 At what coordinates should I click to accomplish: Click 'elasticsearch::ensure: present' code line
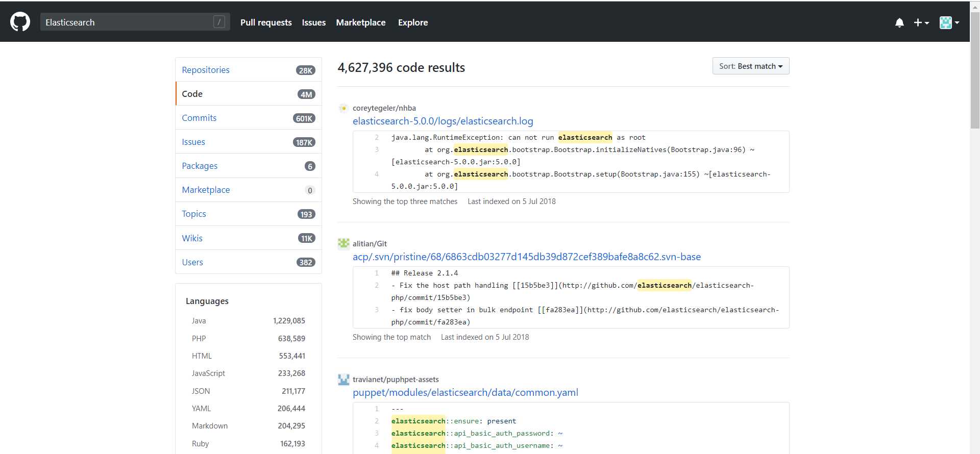tap(454, 421)
